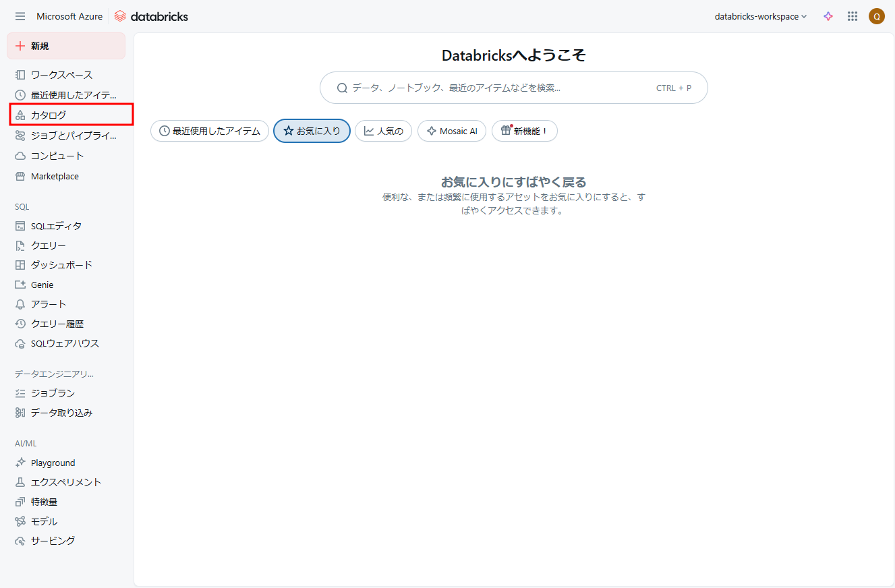
Task: Open Marketplace from the sidebar
Action: pyautogui.click(x=55, y=176)
